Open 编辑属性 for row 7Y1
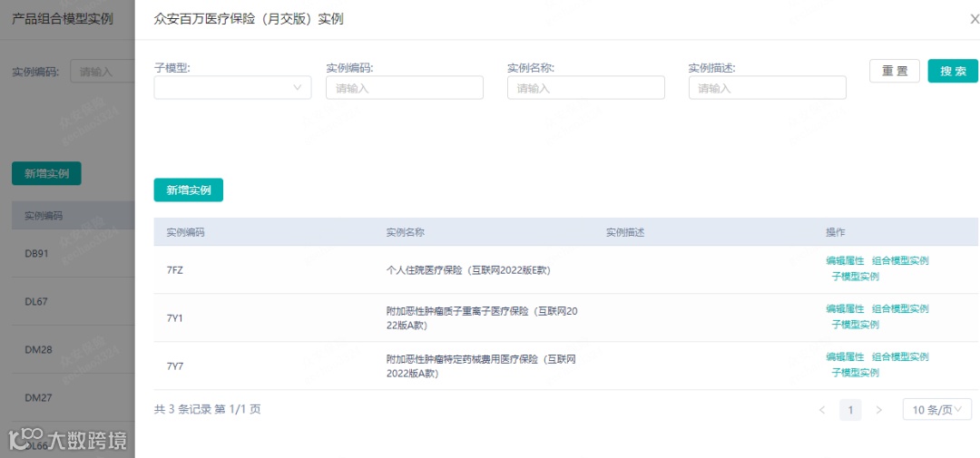 845,308
